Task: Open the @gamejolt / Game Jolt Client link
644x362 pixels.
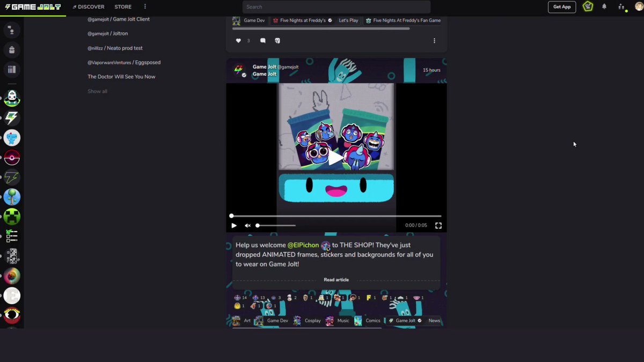Action: pyautogui.click(x=119, y=19)
